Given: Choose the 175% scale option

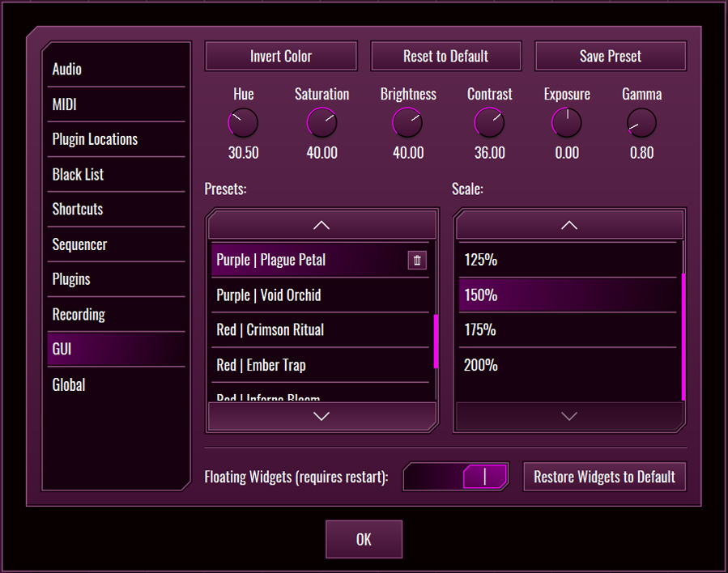Looking at the screenshot, I should pos(568,330).
